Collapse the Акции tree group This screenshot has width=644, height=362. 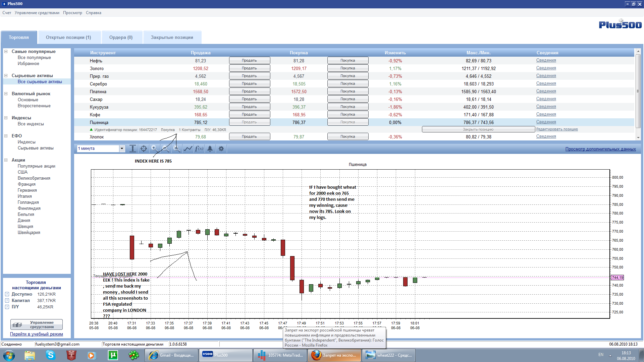pos(6,160)
